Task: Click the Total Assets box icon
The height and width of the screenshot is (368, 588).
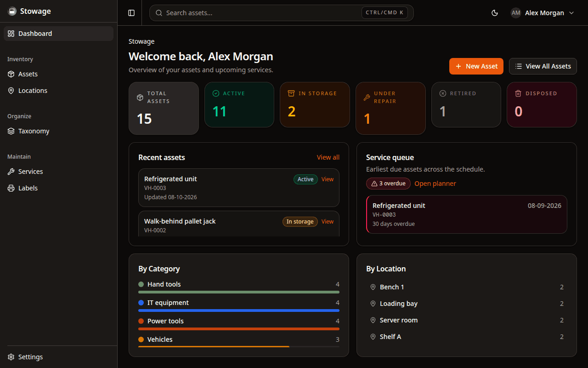Action: point(140,97)
